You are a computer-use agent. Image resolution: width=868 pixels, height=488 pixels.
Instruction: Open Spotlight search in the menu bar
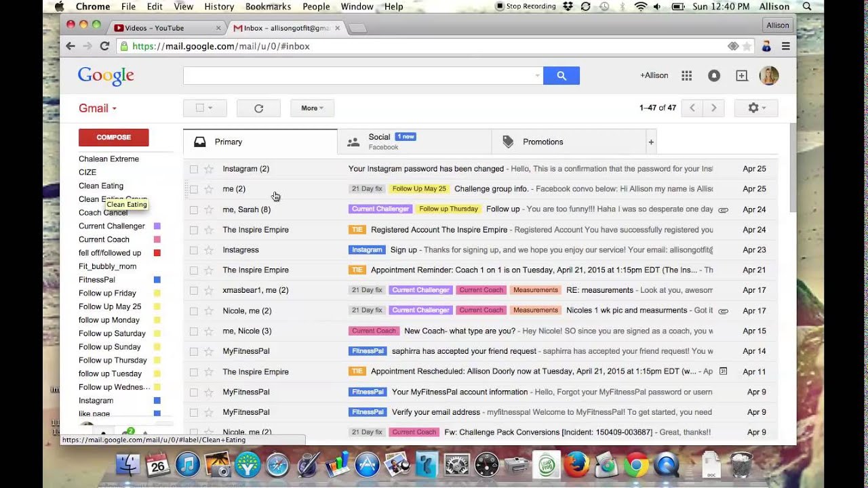(807, 6)
